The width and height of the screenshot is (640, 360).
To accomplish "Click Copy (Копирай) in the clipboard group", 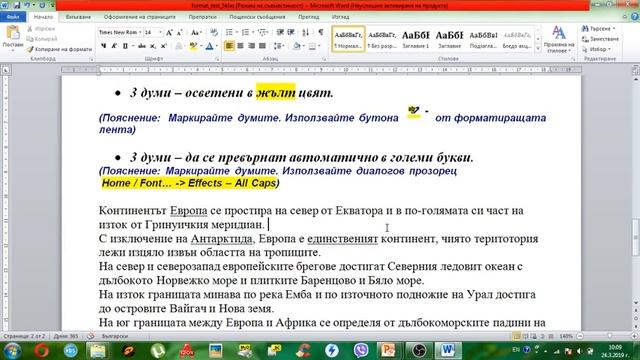I will point(42,39).
